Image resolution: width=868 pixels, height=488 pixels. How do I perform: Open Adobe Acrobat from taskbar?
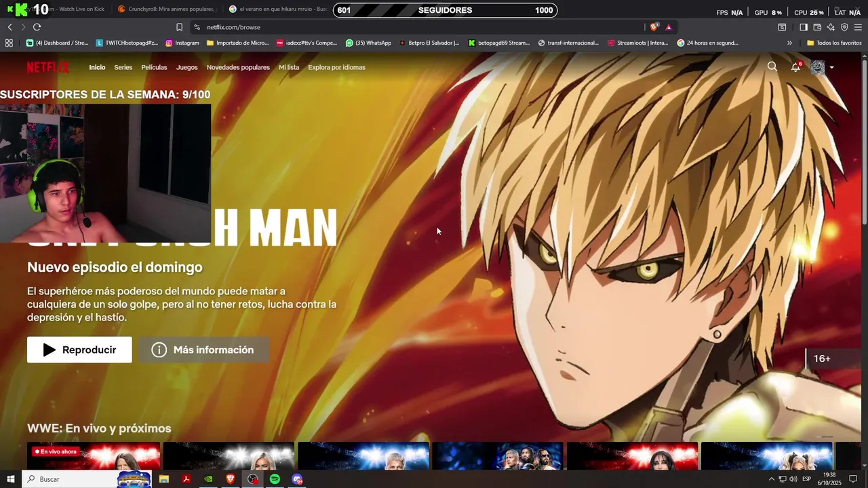click(186, 479)
